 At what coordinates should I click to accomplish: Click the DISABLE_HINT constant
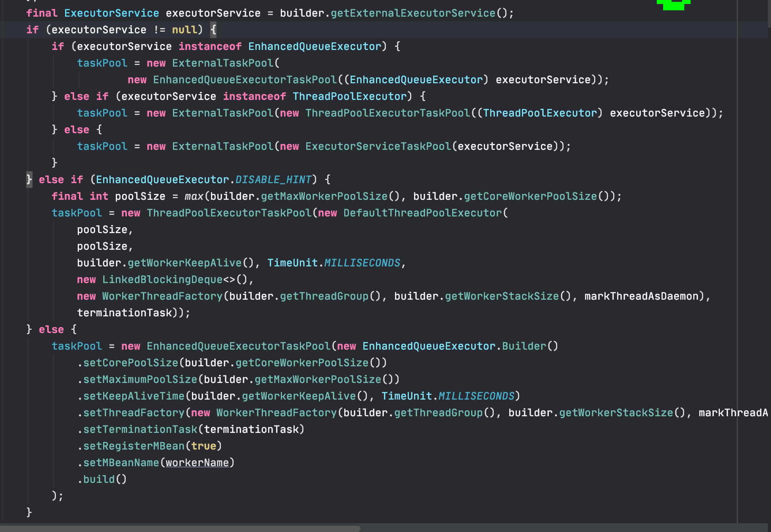click(x=273, y=180)
